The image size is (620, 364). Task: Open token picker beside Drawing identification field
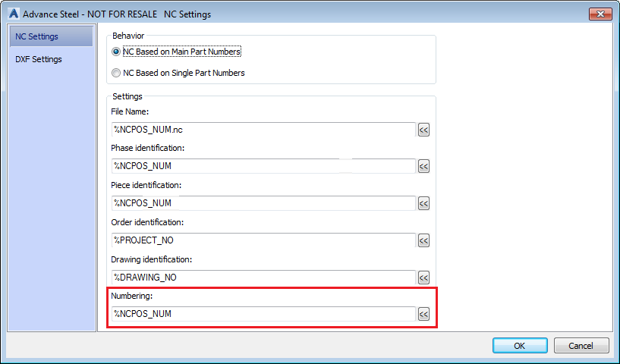(423, 278)
